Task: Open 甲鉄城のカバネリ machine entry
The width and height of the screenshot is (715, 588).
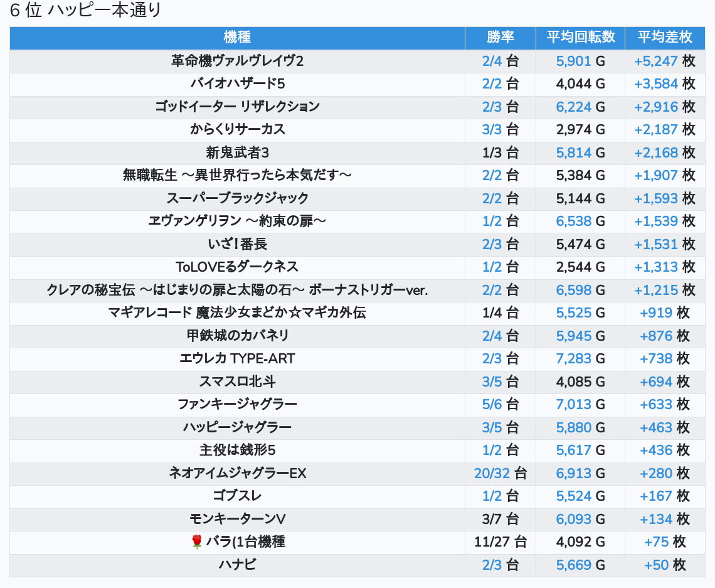Action: click(x=237, y=336)
